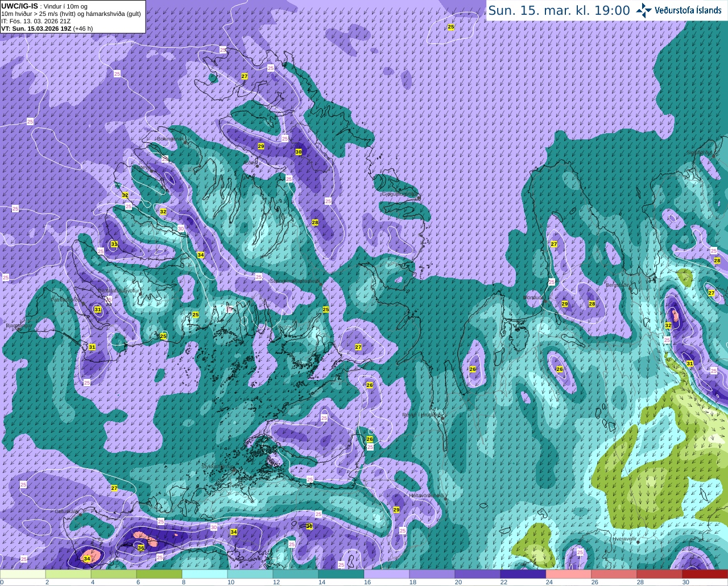Click the Reykir í Hrútafirði station label
Screen dimensions: 728x586
tap(421, 415)
